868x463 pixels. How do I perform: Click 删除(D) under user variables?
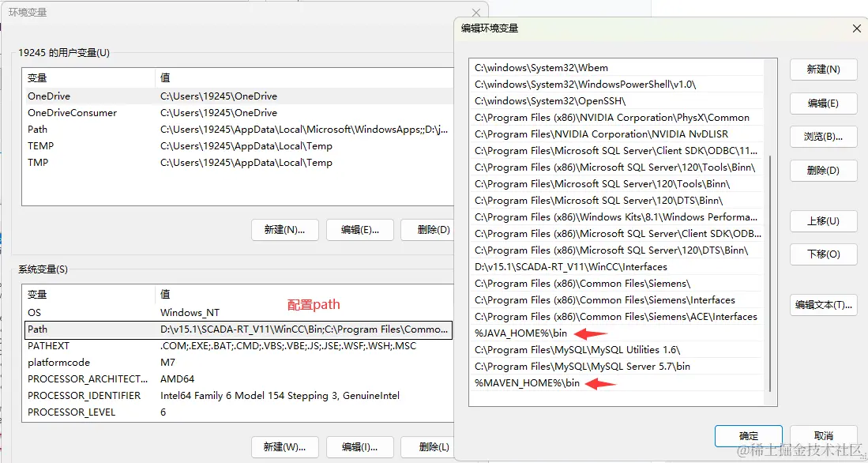point(427,229)
